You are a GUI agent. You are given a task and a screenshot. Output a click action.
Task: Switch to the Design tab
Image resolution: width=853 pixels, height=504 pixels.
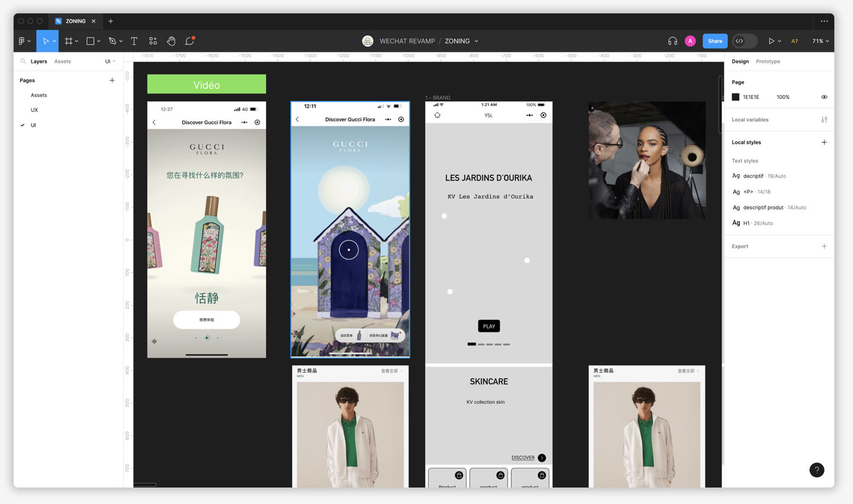coord(740,62)
